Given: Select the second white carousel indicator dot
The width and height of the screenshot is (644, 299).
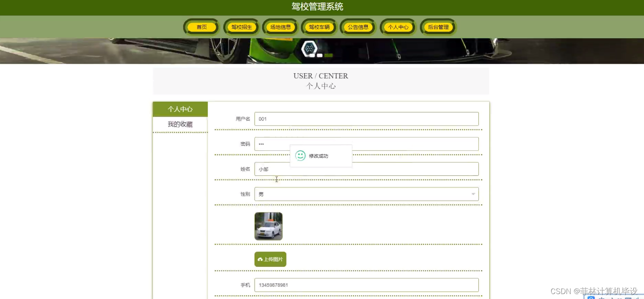Looking at the screenshot, I should click(x=320, y=55).
